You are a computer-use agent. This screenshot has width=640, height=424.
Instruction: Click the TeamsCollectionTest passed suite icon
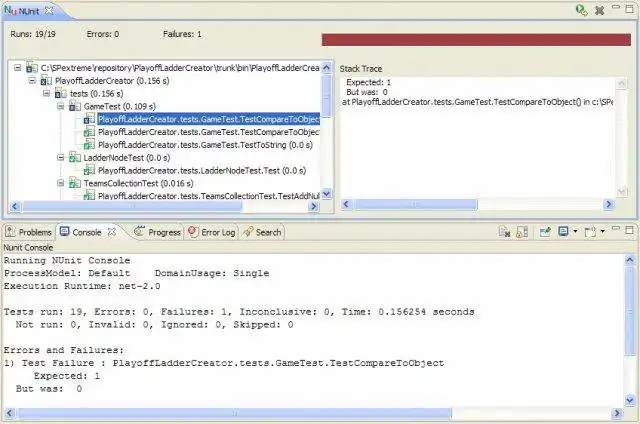pos(75,183)
